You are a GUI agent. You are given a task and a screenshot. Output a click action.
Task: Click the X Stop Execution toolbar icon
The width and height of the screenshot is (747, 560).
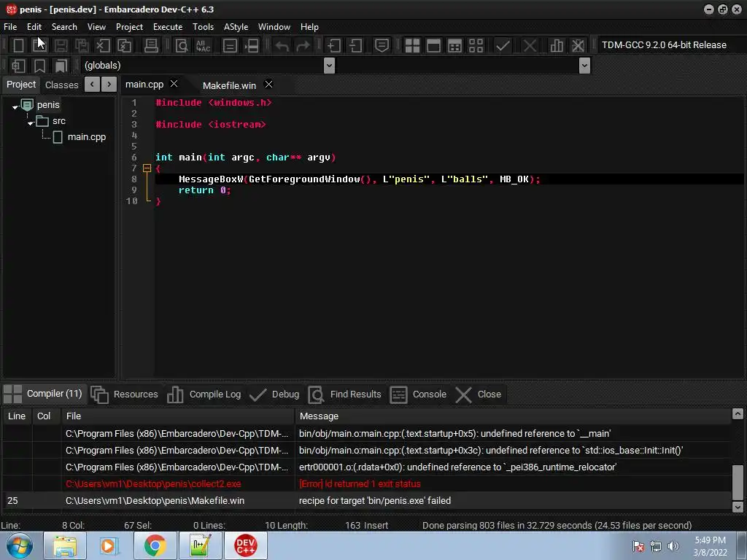(x=530, y=46)
